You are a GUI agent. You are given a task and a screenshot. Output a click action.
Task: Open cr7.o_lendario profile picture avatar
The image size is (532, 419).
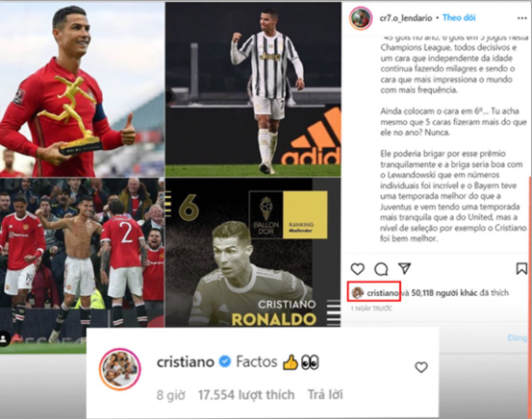361,18
